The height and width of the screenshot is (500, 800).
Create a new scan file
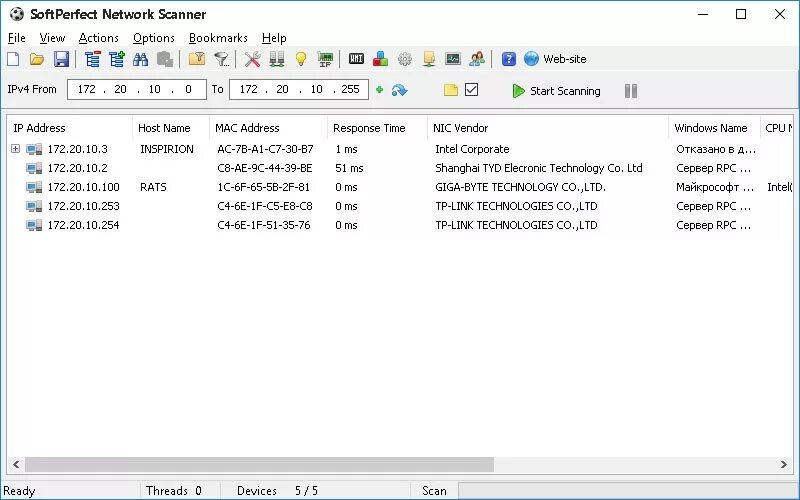click(x=13, y=59)
